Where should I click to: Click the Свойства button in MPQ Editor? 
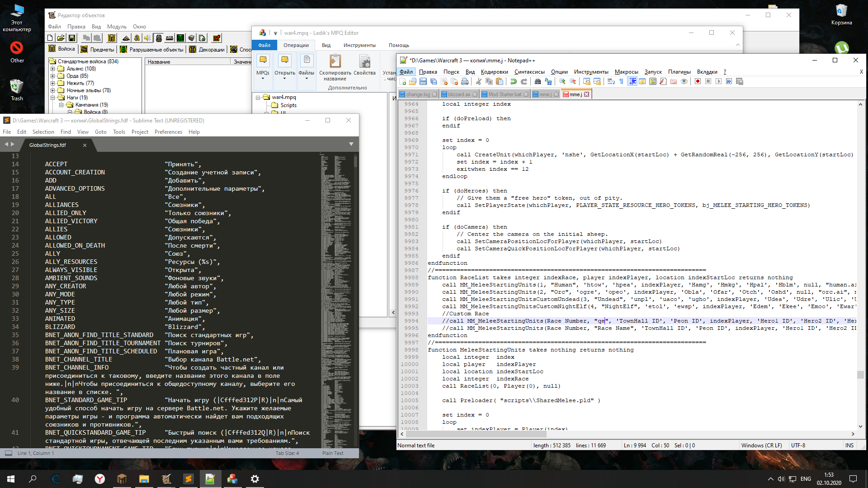(x=364, y=66)
